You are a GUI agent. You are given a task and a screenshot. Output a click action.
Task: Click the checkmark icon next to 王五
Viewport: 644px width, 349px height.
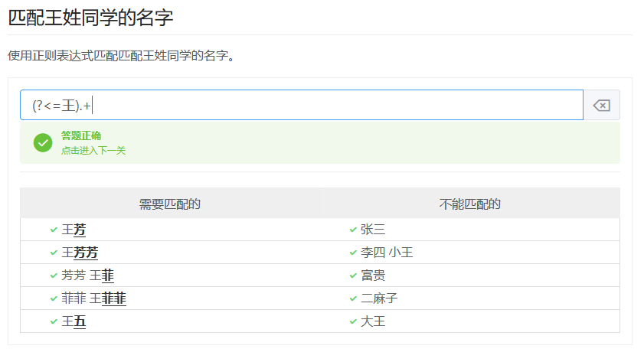coord(54,321)
